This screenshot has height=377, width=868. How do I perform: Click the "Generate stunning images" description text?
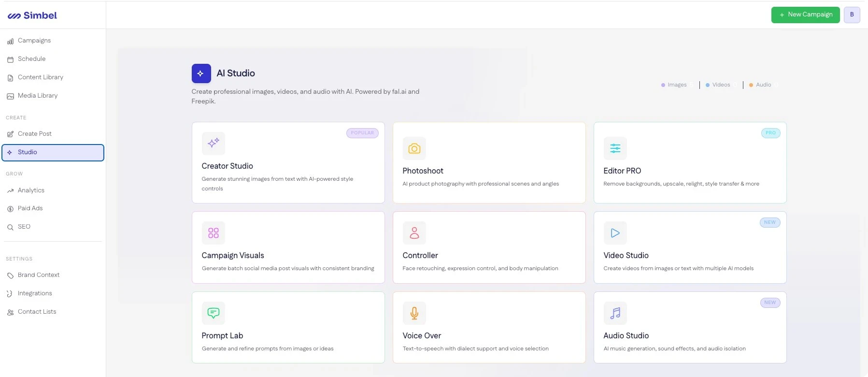click(277, 184)
